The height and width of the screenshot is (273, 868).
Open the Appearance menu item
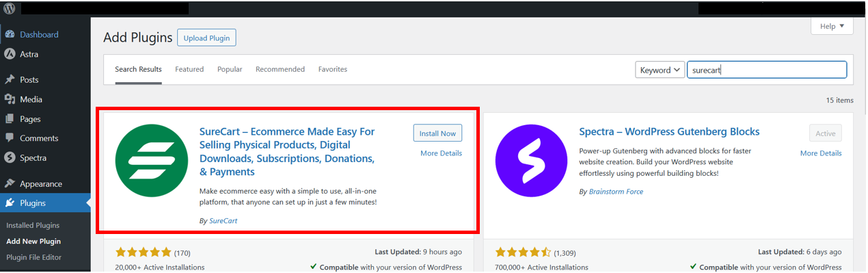pyautogui.click(x=45, y=183)
